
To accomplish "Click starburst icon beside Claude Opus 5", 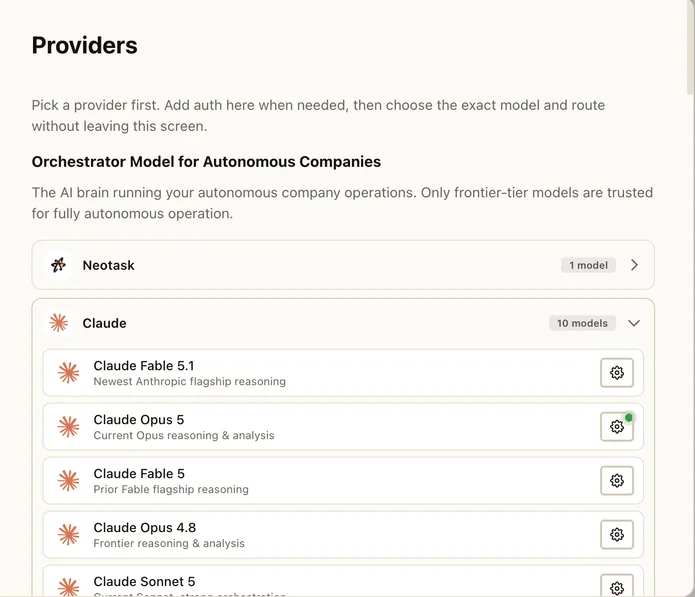I will tap(68, 427).
